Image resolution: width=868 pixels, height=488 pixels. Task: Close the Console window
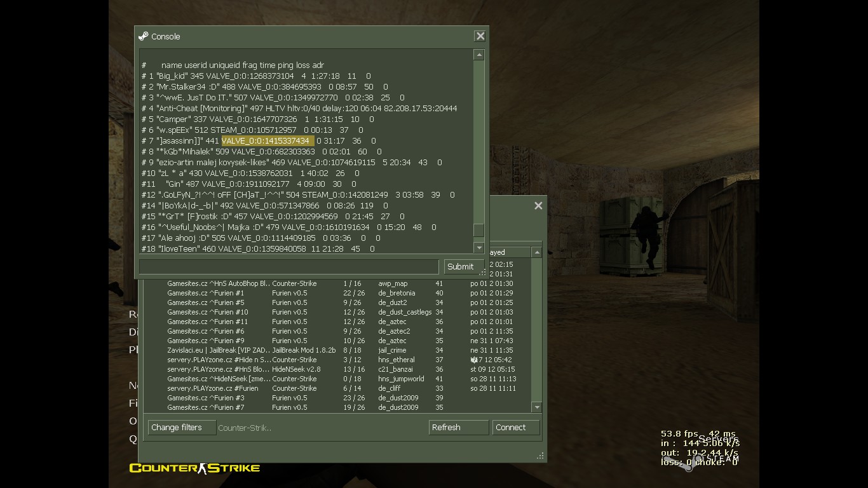pyautogui.click(x=480, y=36)
